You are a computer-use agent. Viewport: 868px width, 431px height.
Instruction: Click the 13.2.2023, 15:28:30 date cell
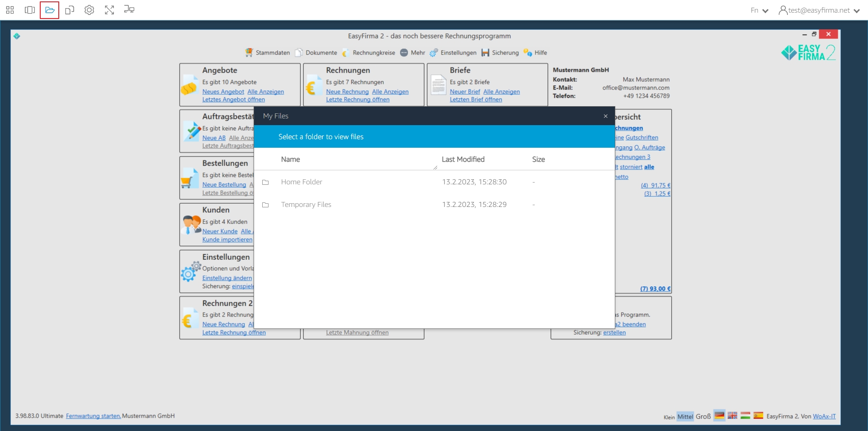[474, 182]
